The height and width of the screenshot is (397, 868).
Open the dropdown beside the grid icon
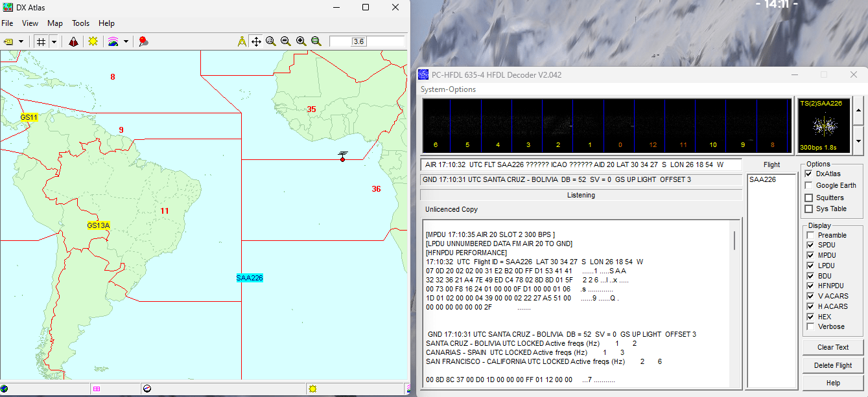click(x=54, y=41)
